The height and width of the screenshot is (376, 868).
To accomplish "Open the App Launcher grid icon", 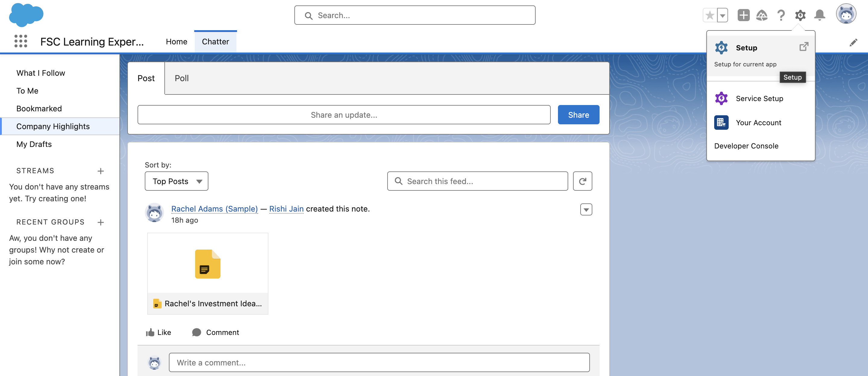I will click(x=21, y=41).
